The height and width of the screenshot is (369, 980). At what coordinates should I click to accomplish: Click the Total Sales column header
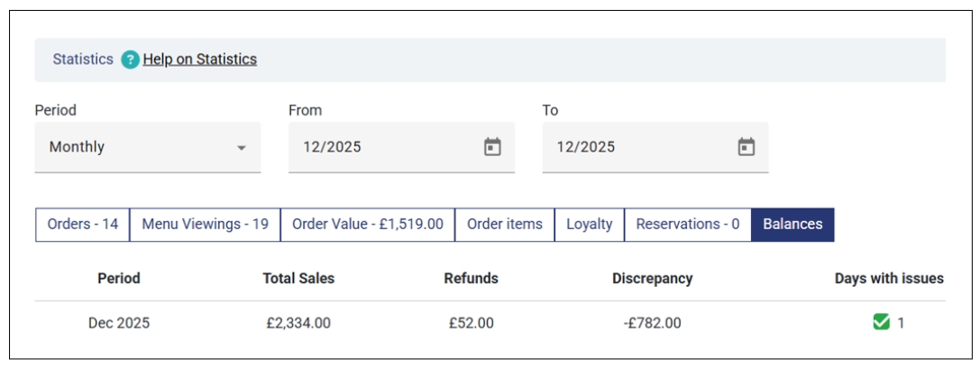click(x=298, y=279)
